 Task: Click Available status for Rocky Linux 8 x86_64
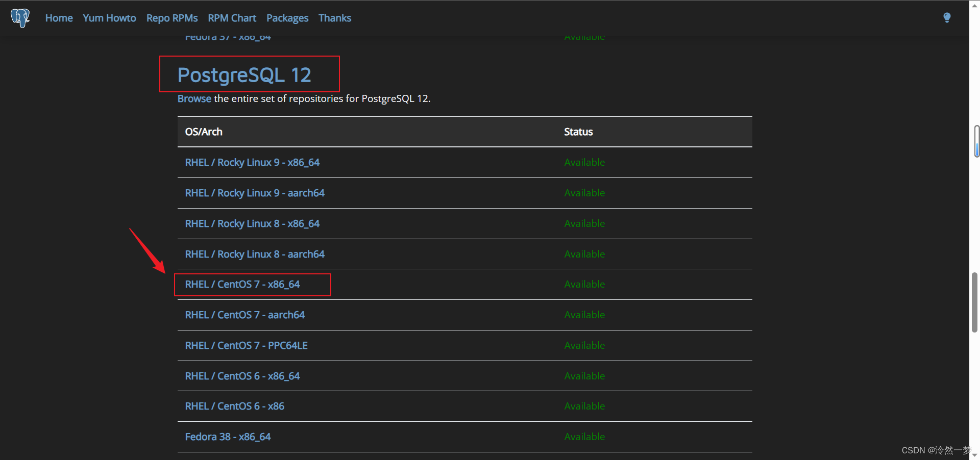tap(584, 223)
